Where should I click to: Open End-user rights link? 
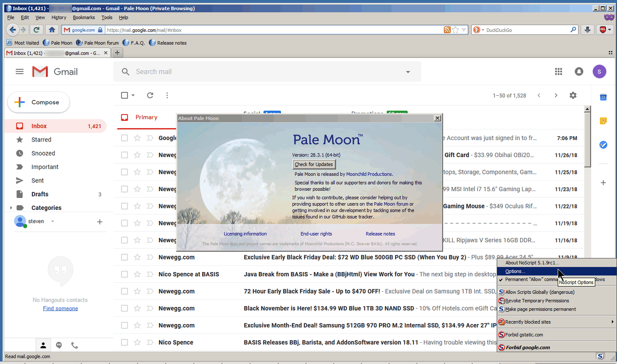316,234
